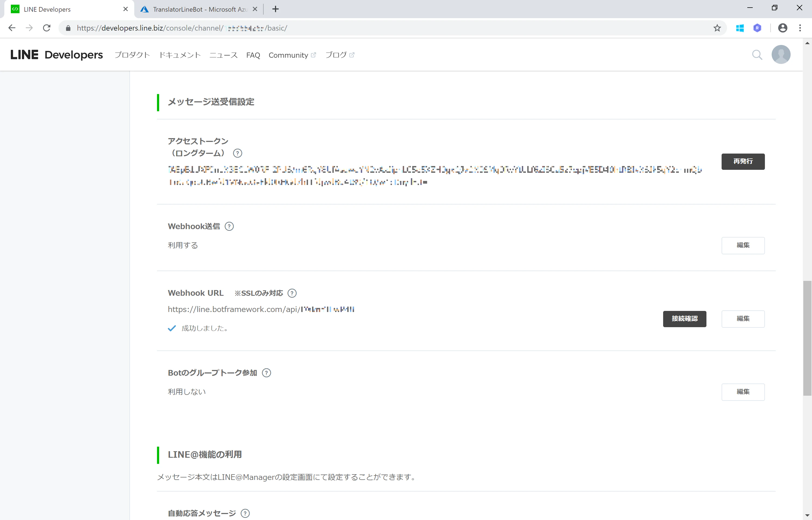Image resolution: width=812 pixels, height=520 pixels.
Task: Click the padlock site info icon
Action: (x=68, y=28)
